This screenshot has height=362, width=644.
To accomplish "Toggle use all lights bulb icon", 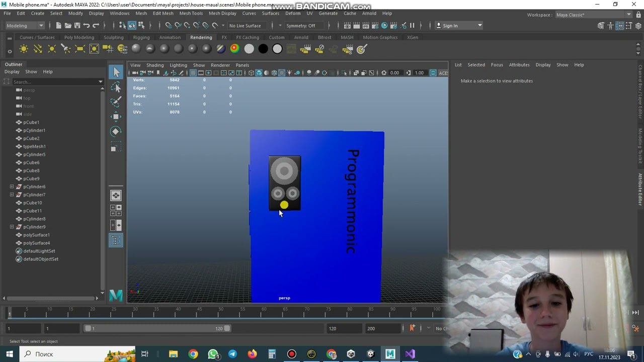I will pyautogui.click(x=289, y=73).
